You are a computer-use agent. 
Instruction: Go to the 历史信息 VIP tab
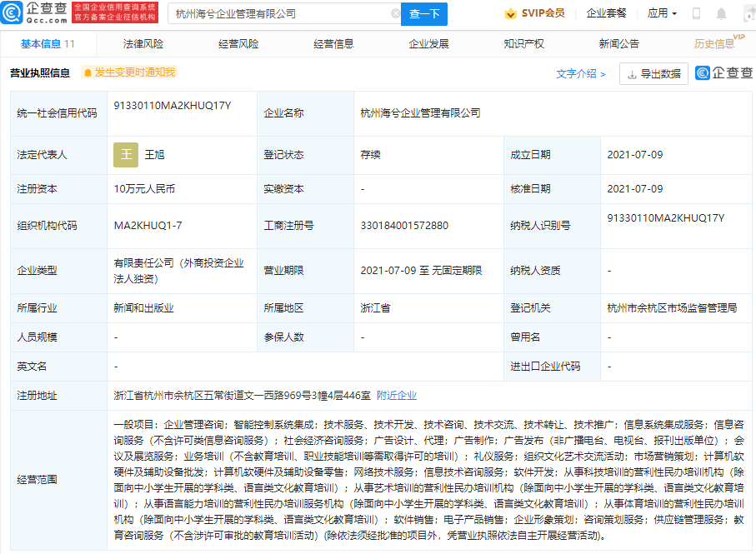[715, 44]
